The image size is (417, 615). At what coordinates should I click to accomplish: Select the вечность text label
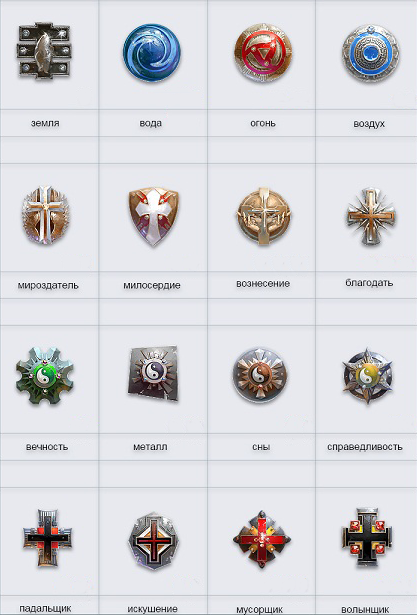pos(47,447)
